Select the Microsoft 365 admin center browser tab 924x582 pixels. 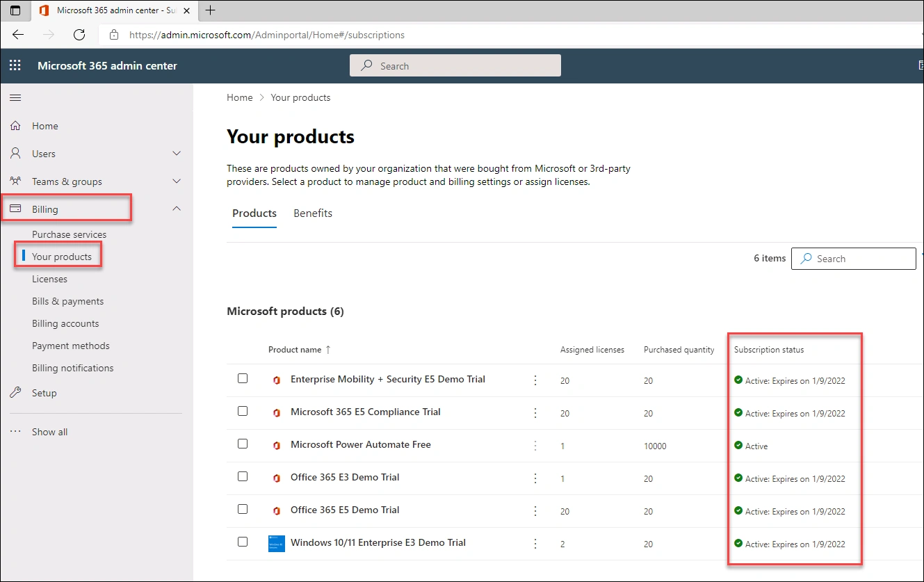pos(115,10)
